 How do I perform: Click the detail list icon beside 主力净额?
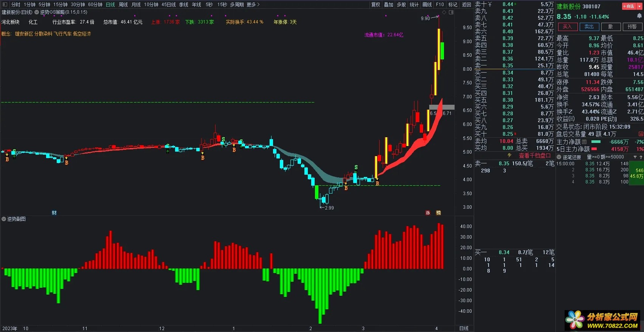[584, 142]
